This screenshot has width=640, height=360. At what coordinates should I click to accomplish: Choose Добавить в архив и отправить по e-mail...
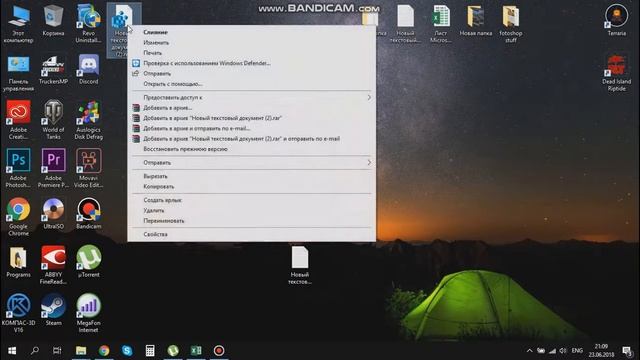point(251,128)
